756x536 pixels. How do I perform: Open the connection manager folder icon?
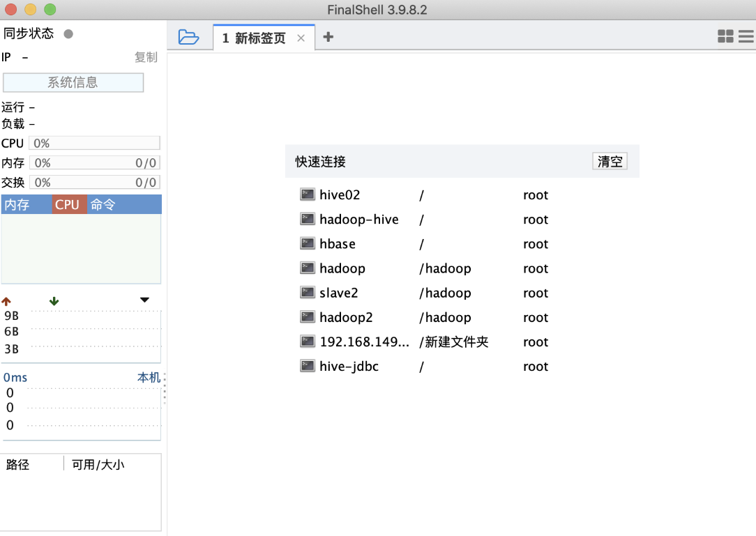(x=188, y=37)
